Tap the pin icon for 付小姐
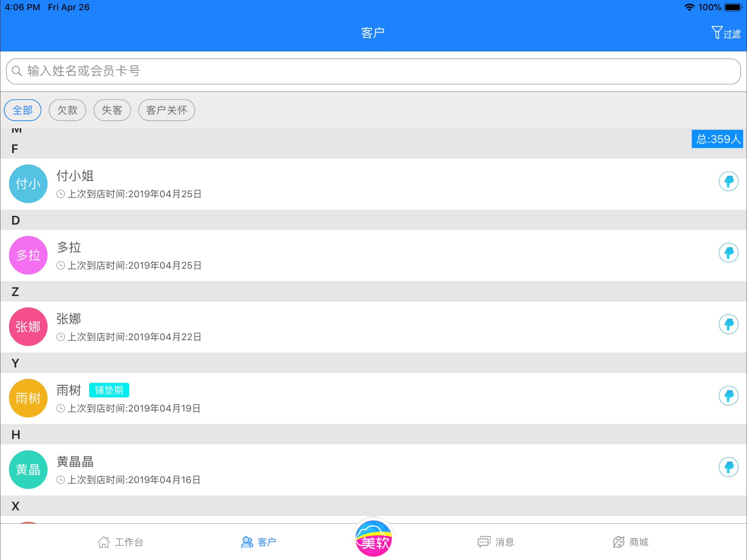Screen dimensions: 747x560 (x=728, y=181)
